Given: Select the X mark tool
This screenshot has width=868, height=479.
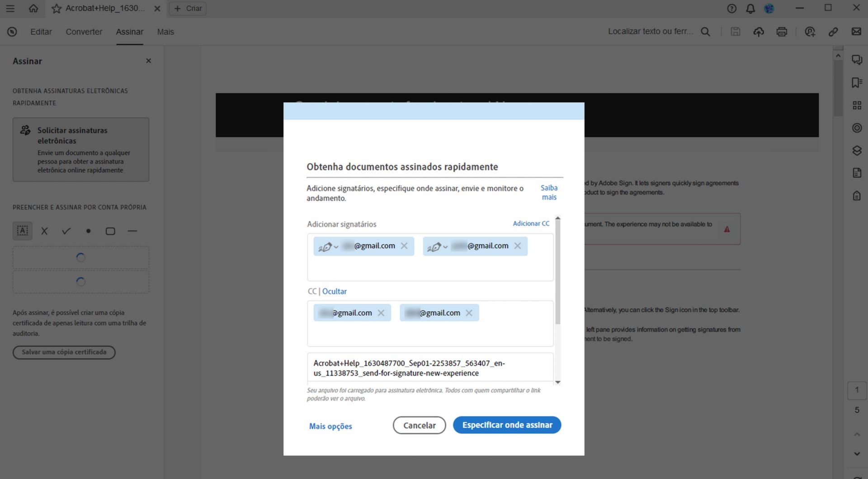Looking at the screenshot, I should (44, 231).
